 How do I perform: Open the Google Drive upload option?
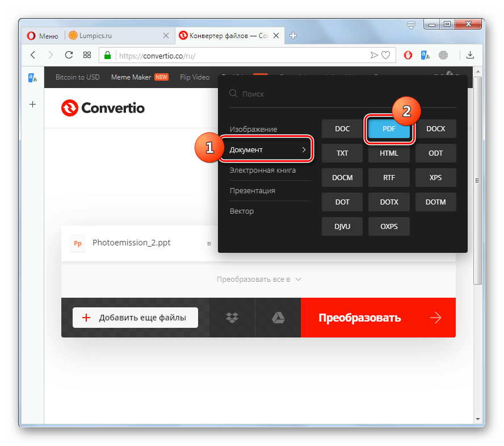(278, 317)
